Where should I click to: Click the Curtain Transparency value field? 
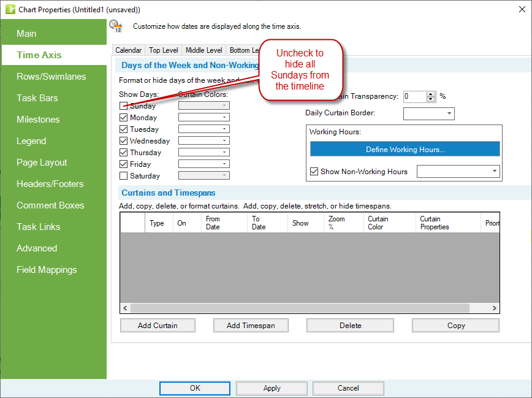coord(414,96)
